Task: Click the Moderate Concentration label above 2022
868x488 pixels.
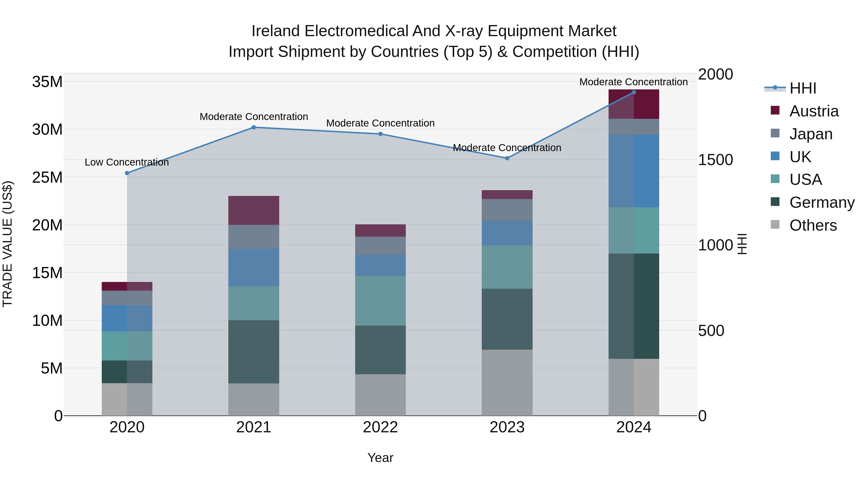Action: click(x=380, y=123)
